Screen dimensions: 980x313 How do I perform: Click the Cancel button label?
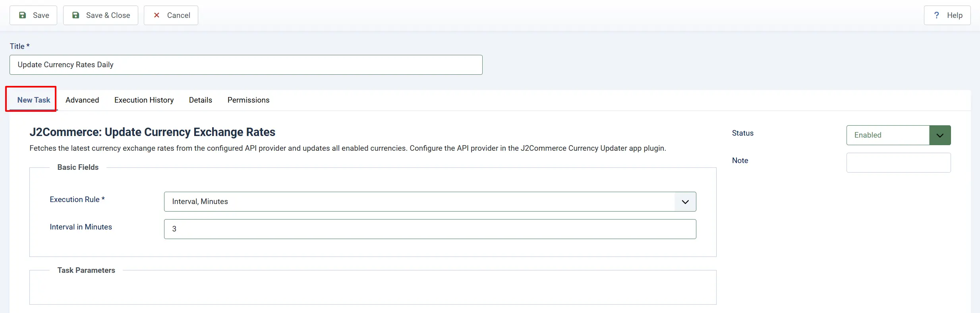179,15
